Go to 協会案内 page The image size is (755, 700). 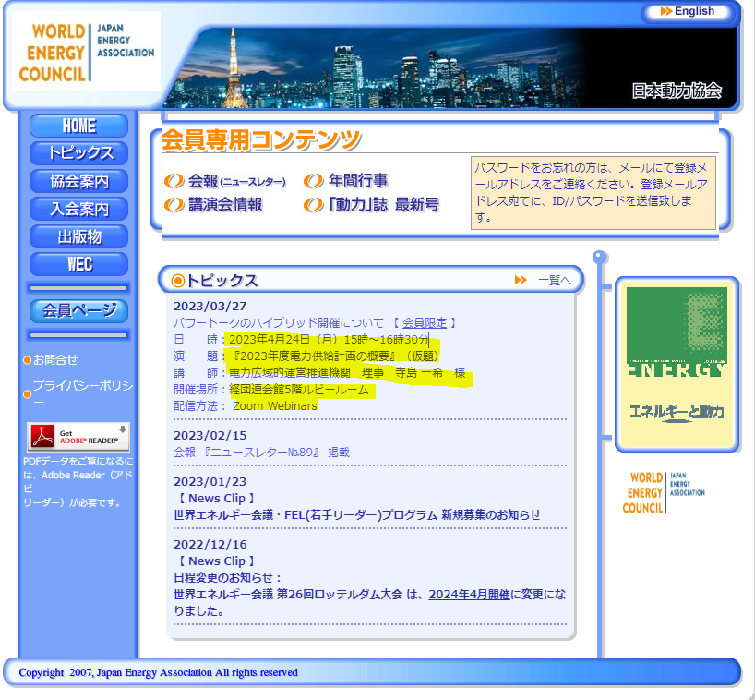(x=79, y=181)
